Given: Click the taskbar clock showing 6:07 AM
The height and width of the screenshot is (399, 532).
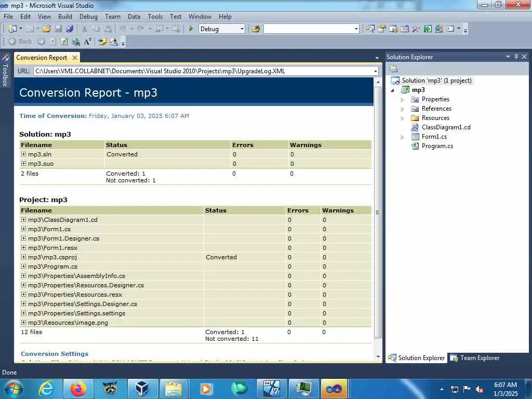Looking at the screenshot, I should click(506, 389).
